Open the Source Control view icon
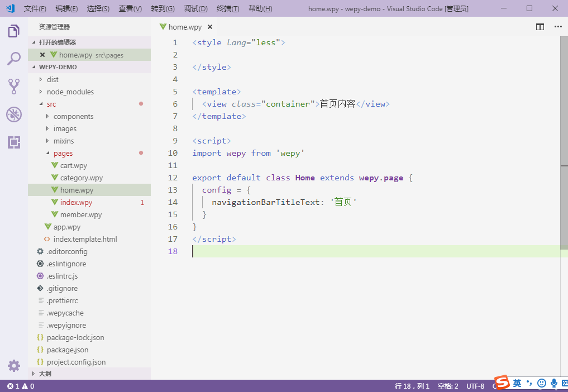The height and width of the screenshot is (392, 568). (14, 87)
